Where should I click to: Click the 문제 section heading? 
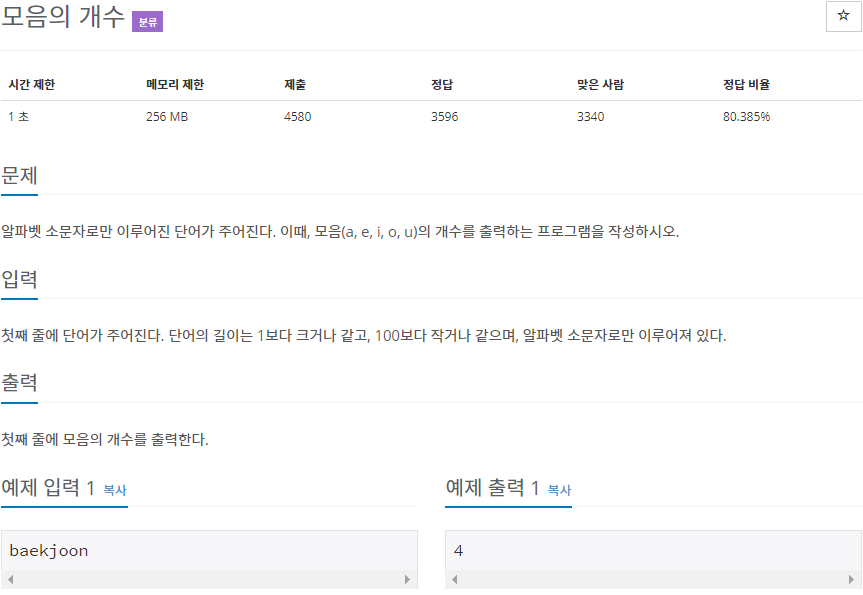pos(19,176)
